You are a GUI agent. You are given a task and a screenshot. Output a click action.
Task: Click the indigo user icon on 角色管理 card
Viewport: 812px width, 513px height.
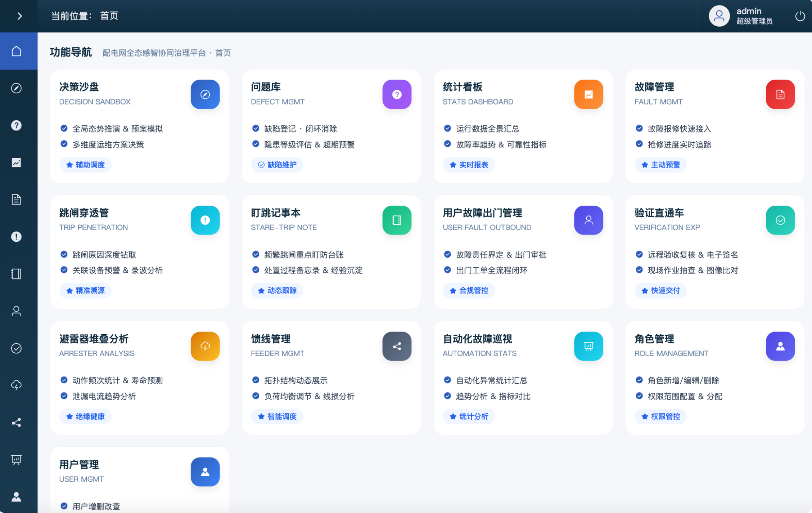[780, 346]
